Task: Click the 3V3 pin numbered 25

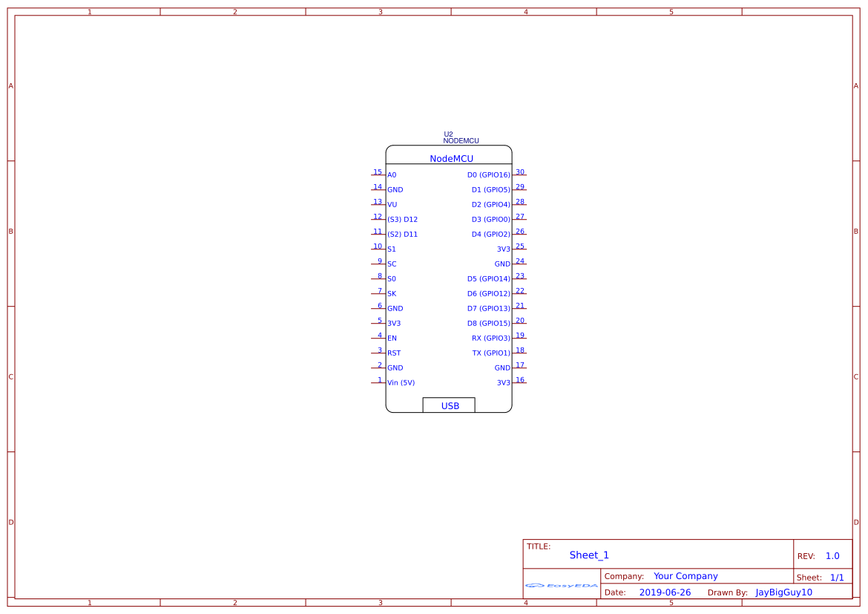Action: coord(504,249)
